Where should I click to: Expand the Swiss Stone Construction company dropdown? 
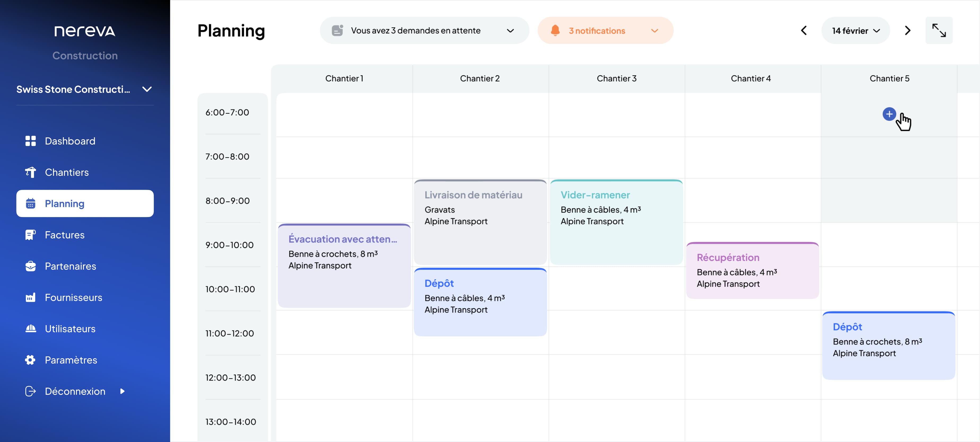pos(147,89)
